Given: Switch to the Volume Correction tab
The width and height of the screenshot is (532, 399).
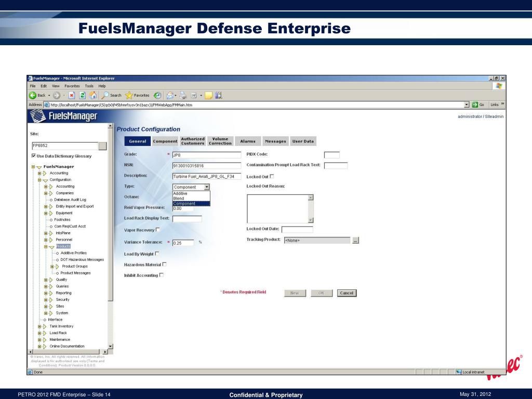Looking at the screenshot, I should click(x=220, y=141).
